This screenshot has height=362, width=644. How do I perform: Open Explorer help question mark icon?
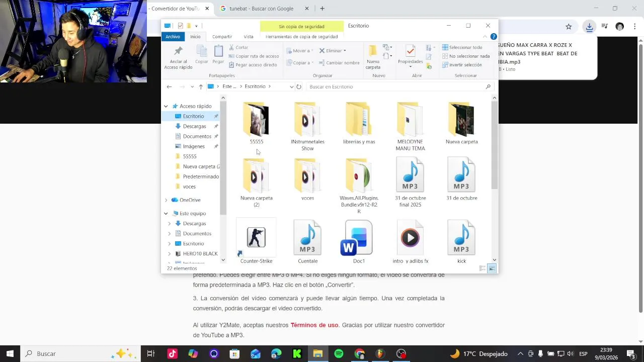click(494, 37)
